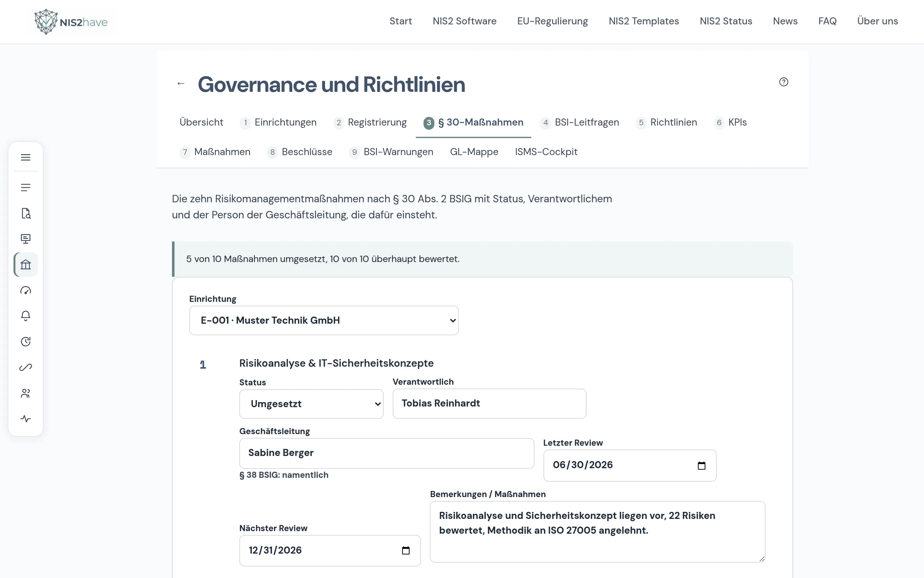The width and height of the screenshot is (924, 578).
Task: Click the Verantwortlich field with Tobias Reinhardt
Action: click(489, 404)
